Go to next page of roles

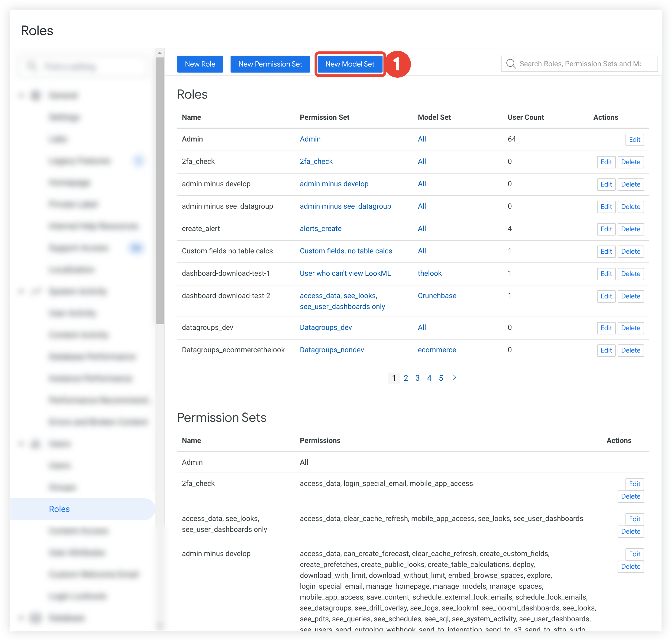click(454, 378)
